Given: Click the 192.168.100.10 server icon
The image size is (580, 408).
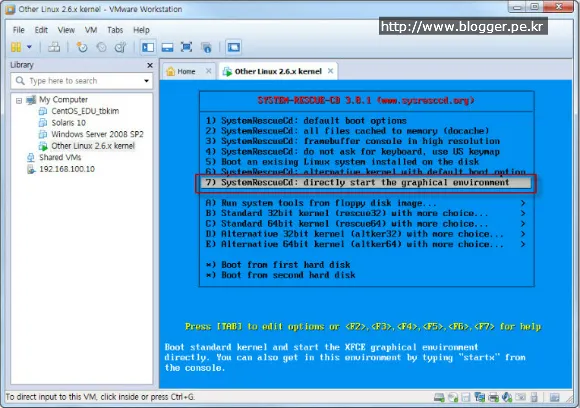Looking at the screenshot, I should 31,169.
